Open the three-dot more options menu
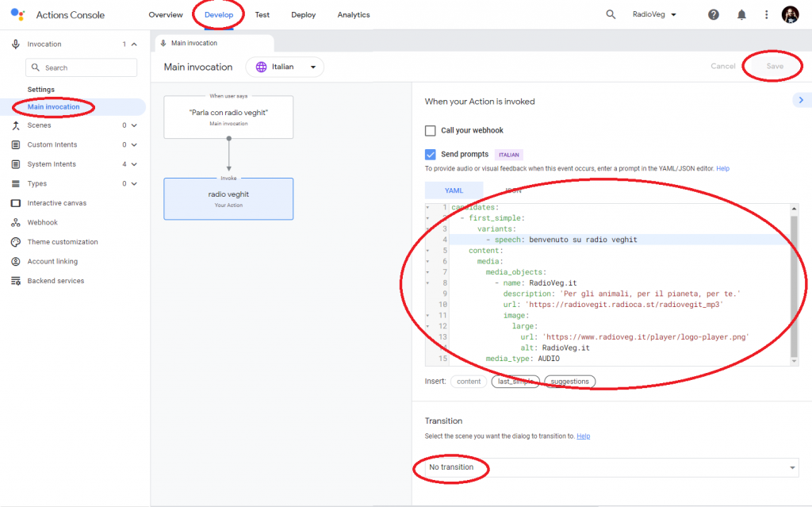 (x=766, y=15)
